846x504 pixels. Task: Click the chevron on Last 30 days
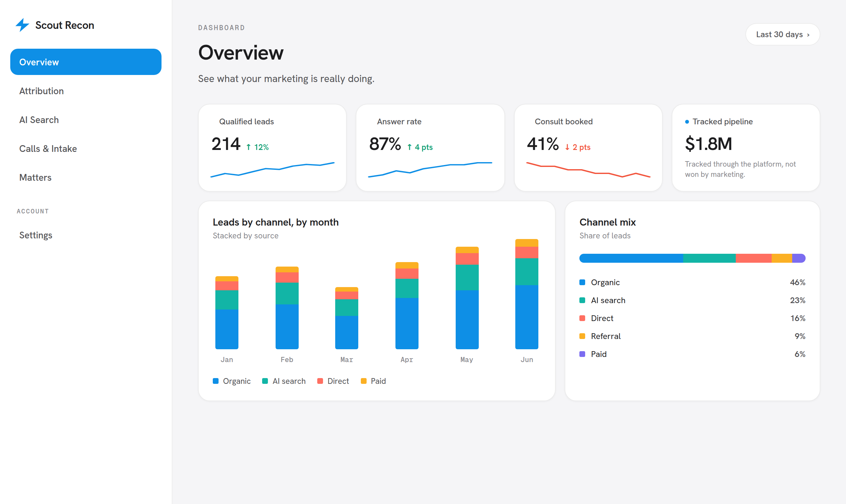coord(808,35)
